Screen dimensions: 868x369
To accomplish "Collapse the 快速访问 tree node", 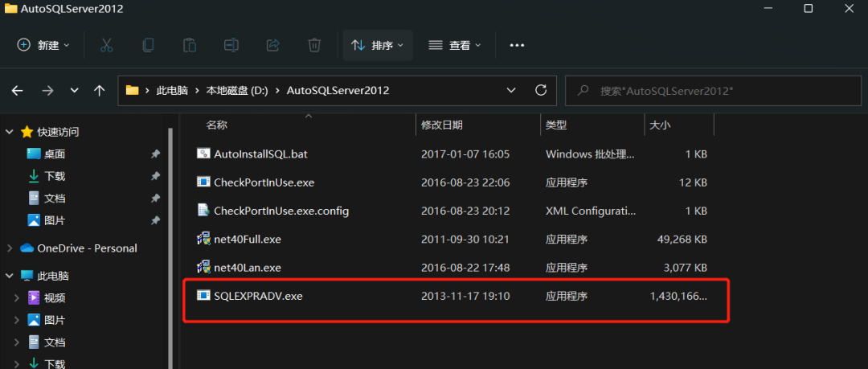I will [10, 132].
